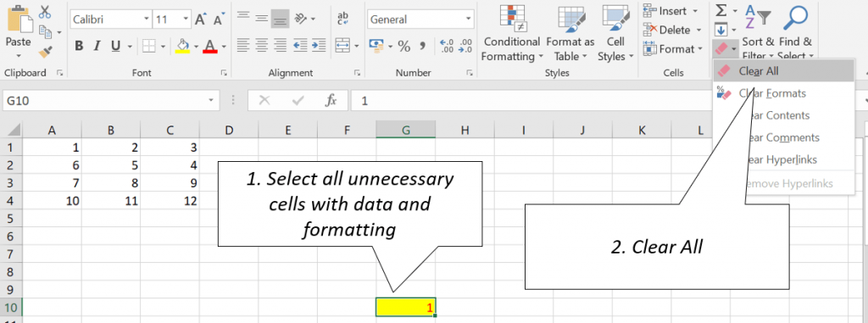Open the Calibri font name dropdown
This screenshot has width=868, height=323.
point(147,19)
